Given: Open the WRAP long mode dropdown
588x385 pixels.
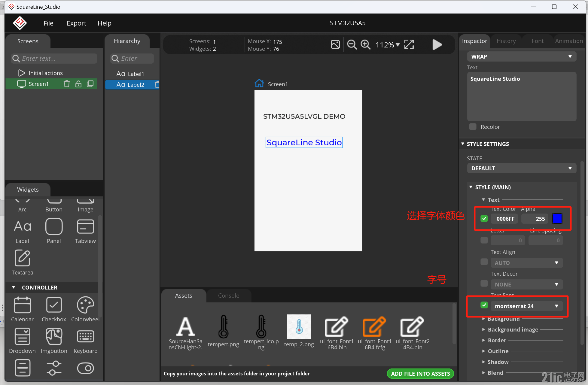Looking at the screenshot, I should 522,56.
